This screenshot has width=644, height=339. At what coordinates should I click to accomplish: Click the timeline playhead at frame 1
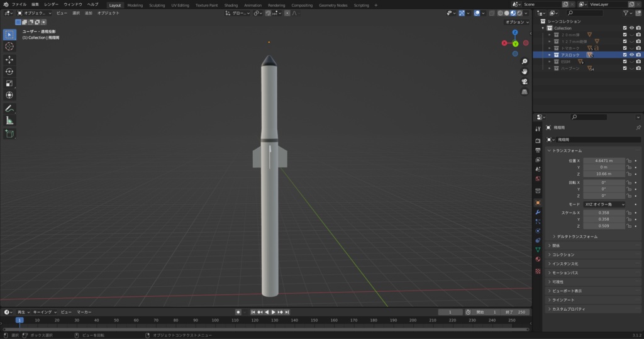(19, 320)
